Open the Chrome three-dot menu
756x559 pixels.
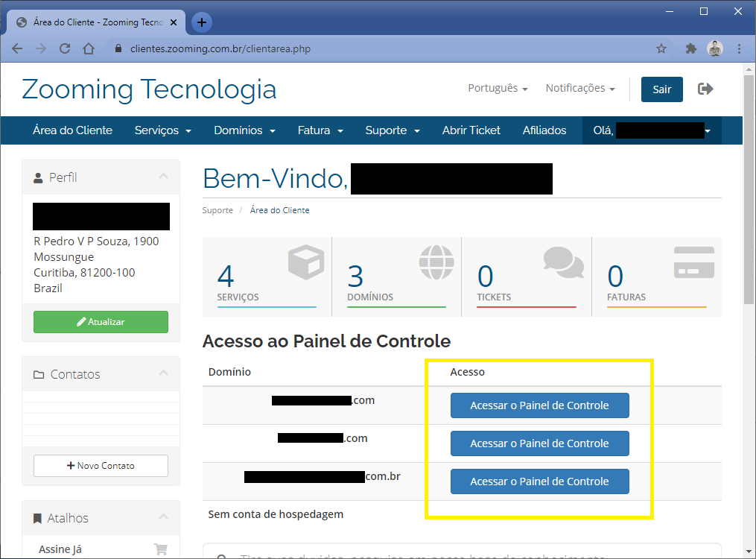pyautogui.click(x=739, y=48)
